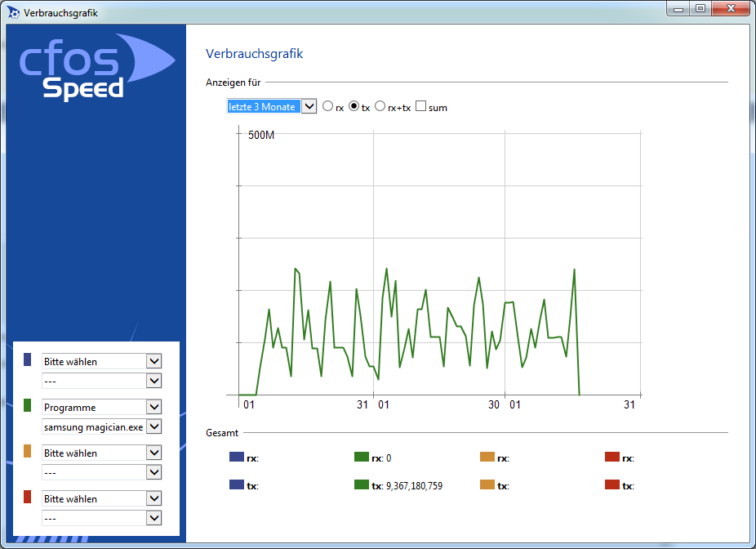Click the orange rx swatch in Gesamt

point(487,457)
